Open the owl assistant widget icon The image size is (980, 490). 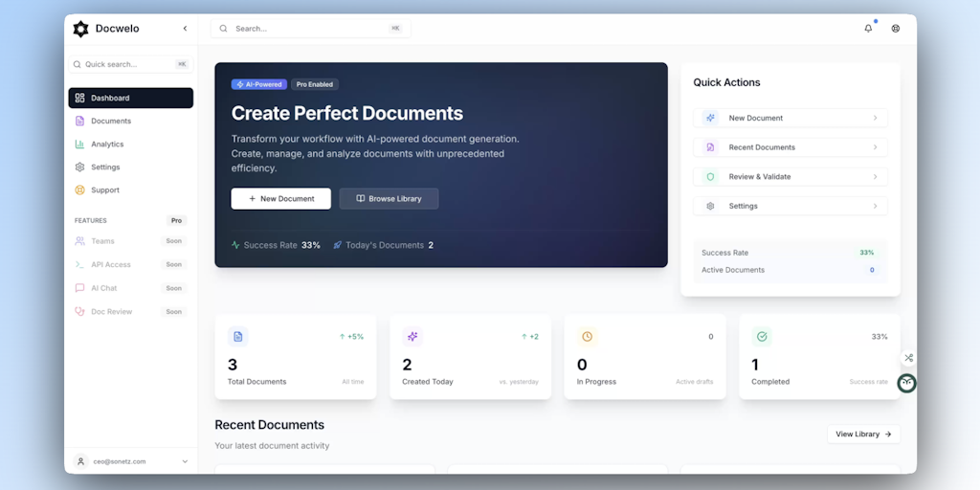click(x=907, y=383)
